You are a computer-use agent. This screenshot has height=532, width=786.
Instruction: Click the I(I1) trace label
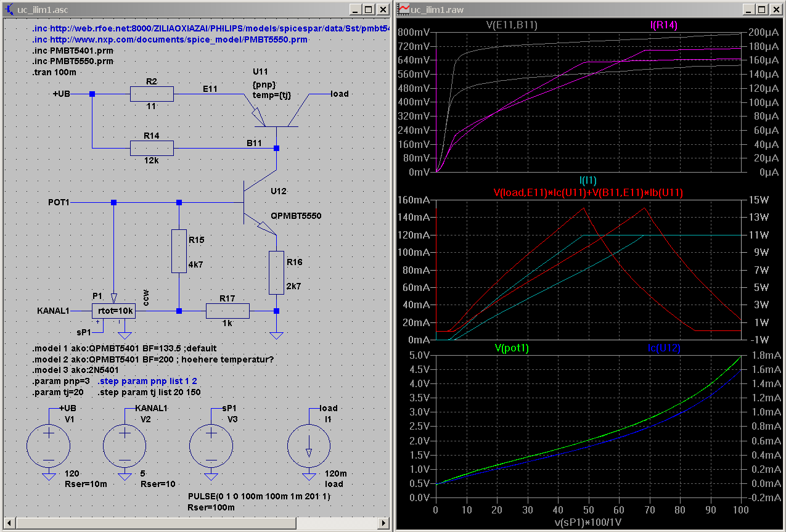pos(587,181)
